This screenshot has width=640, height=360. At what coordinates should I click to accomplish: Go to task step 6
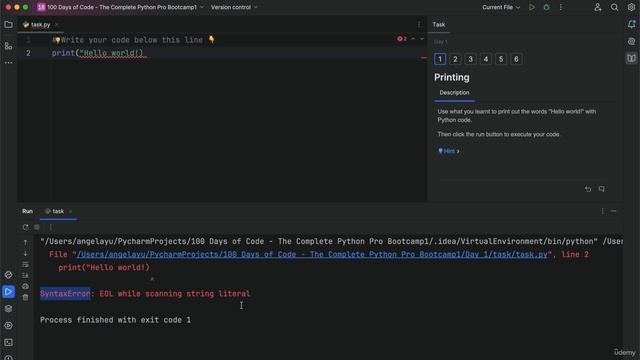click(516, 59)
